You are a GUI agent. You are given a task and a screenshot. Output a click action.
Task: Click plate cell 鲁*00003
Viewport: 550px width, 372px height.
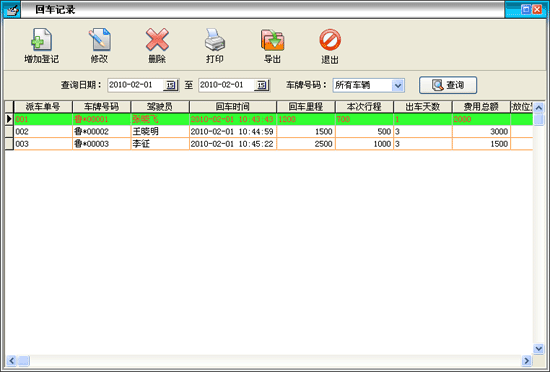pos(102,144)
